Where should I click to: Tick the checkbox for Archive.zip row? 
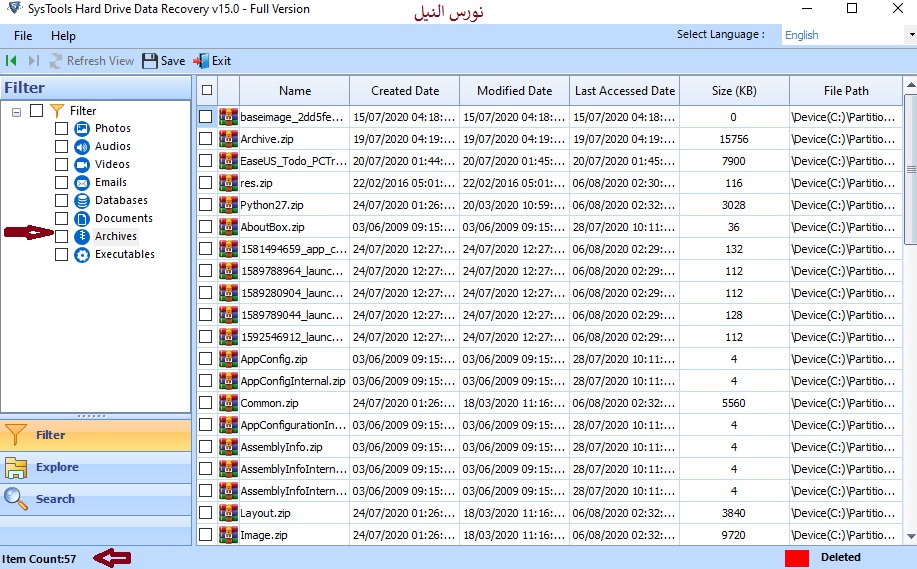pos(206,139)
